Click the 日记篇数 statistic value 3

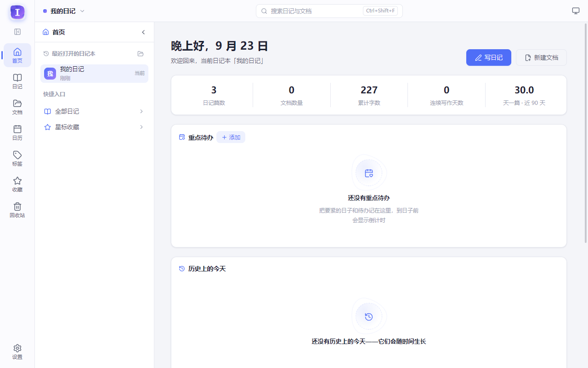point(214,90)
